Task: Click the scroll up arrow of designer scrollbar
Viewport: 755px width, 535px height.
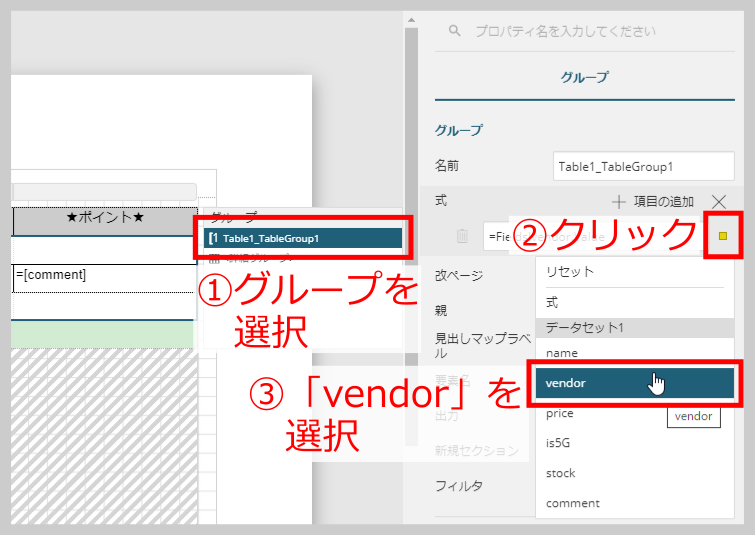Action: pyautogui.click(x=411, y=21)
